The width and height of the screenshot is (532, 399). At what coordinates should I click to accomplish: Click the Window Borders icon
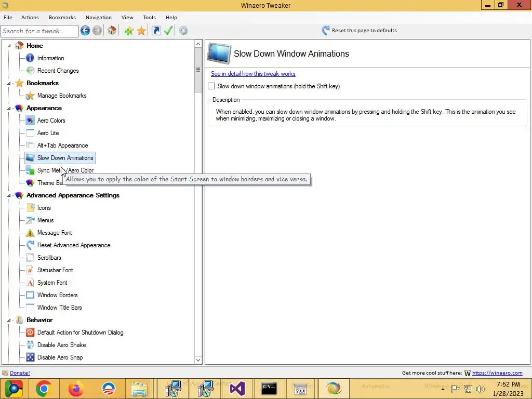30,295
